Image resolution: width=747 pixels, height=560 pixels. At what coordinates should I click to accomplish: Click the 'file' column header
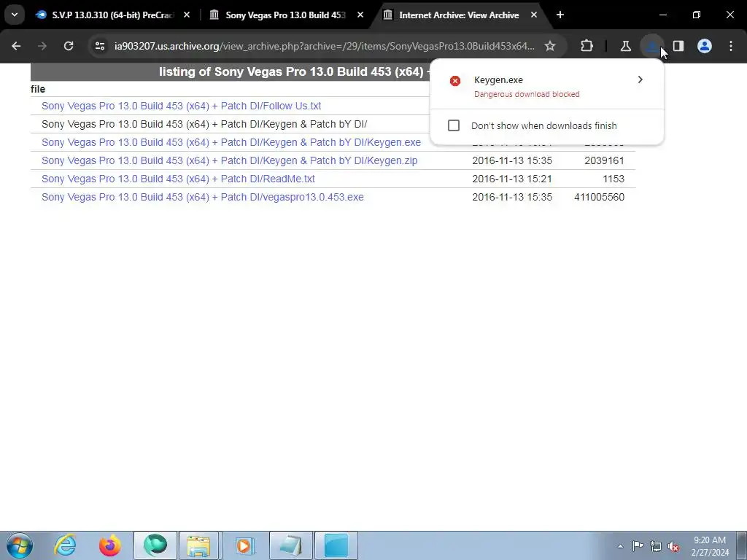(38, 89)
